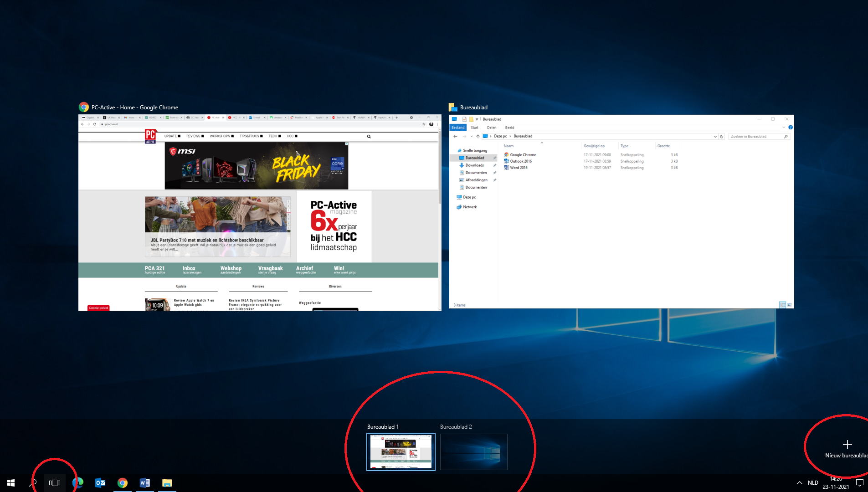Open Vraagbaak link on teal bar
Viewport: 868px width, 492px height.
[x=270, y=270]
